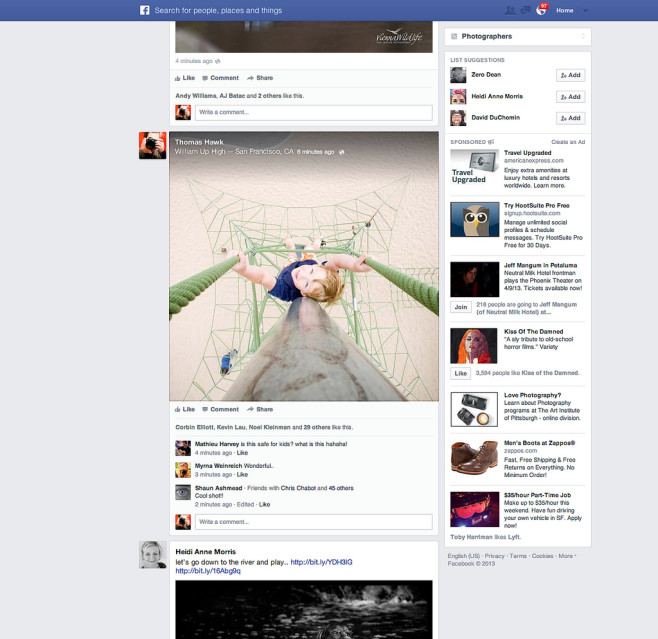The height and width of the screenshot is (639, 658).
Task: Open Zero Dean's profile thumbnail
Action: (x=458, y=75)
